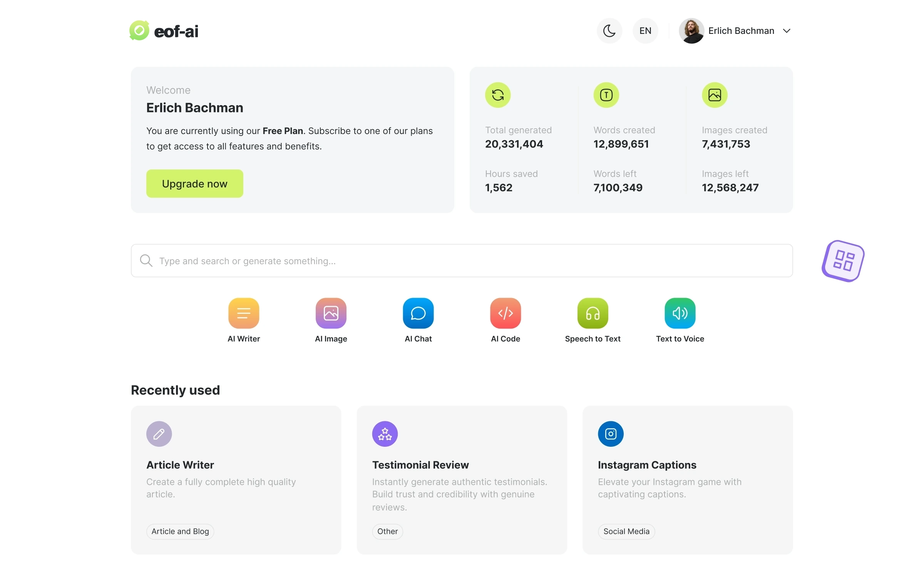Open the grid/template panel icon

tap(844, 260)
